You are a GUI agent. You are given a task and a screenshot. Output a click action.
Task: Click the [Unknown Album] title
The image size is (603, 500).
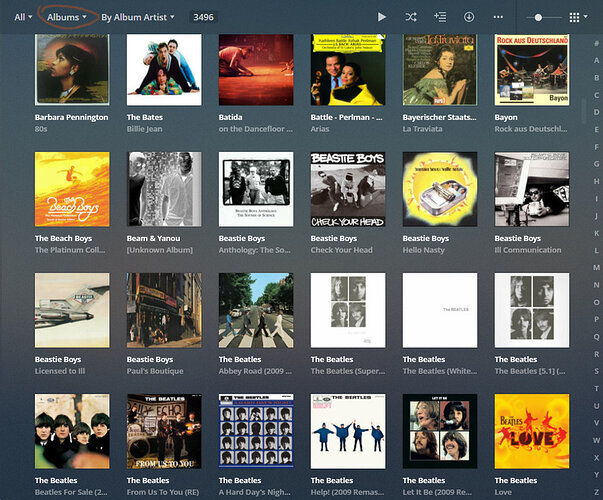[160, 250]
